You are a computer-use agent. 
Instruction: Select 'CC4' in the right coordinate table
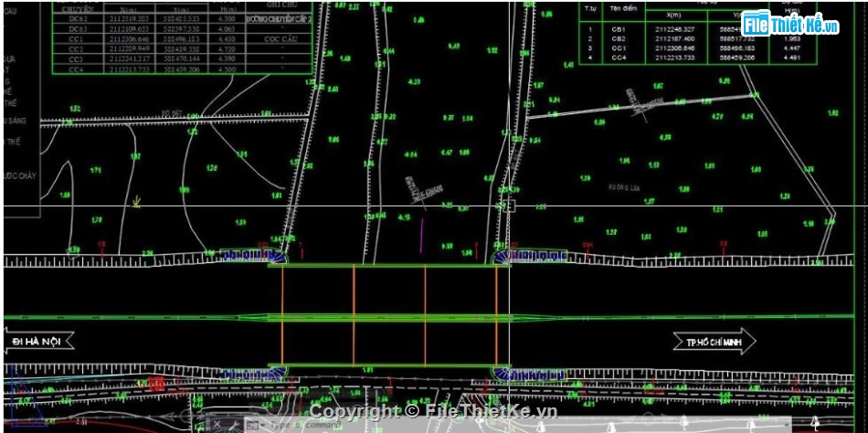(618, 57)
